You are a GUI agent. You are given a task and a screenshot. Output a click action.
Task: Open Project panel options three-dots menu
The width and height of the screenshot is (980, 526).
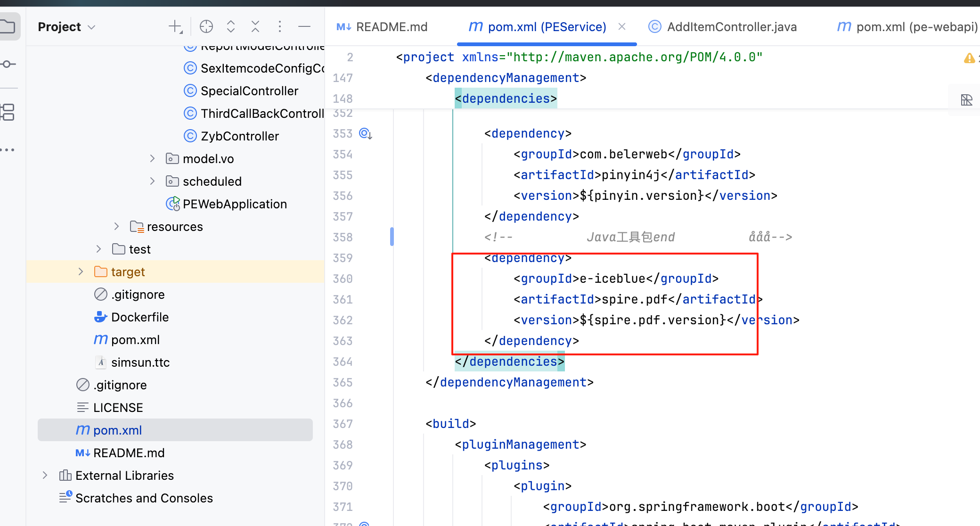(280, 27)
